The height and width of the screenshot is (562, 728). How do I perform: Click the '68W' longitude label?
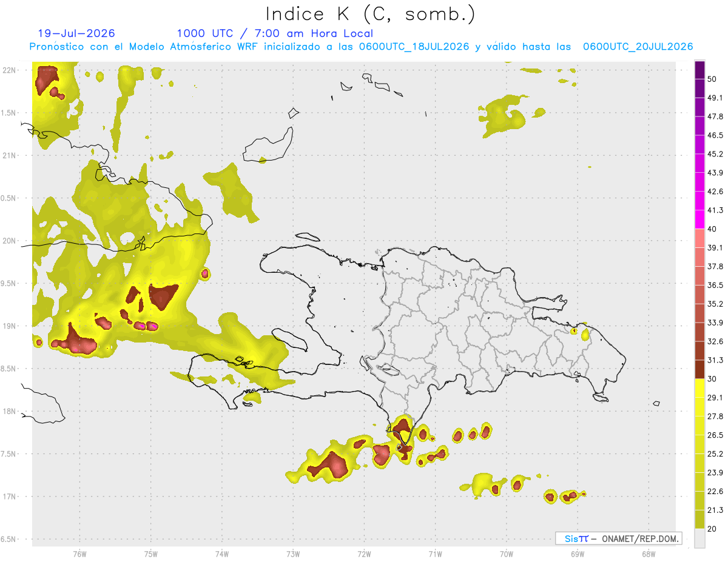point(648,554)
